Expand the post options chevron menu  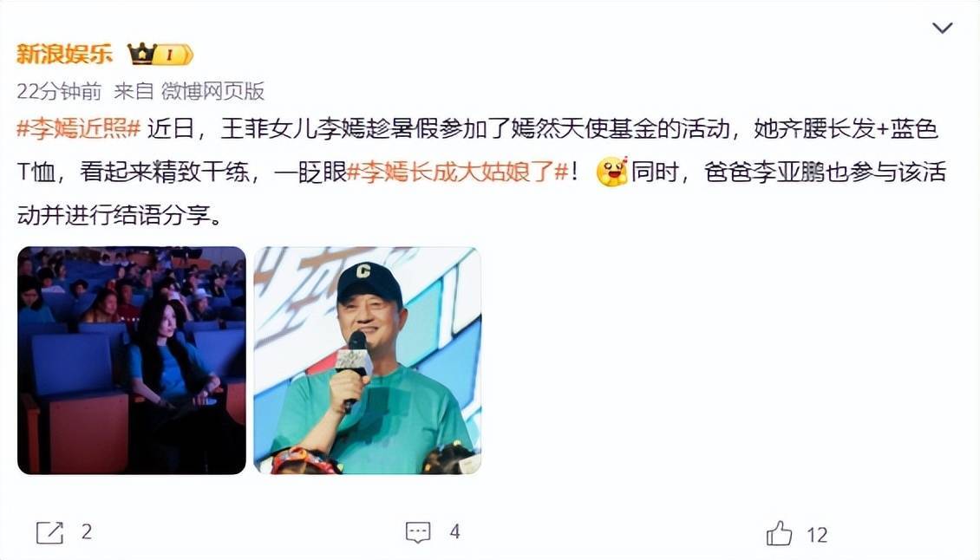coord(942,28)
